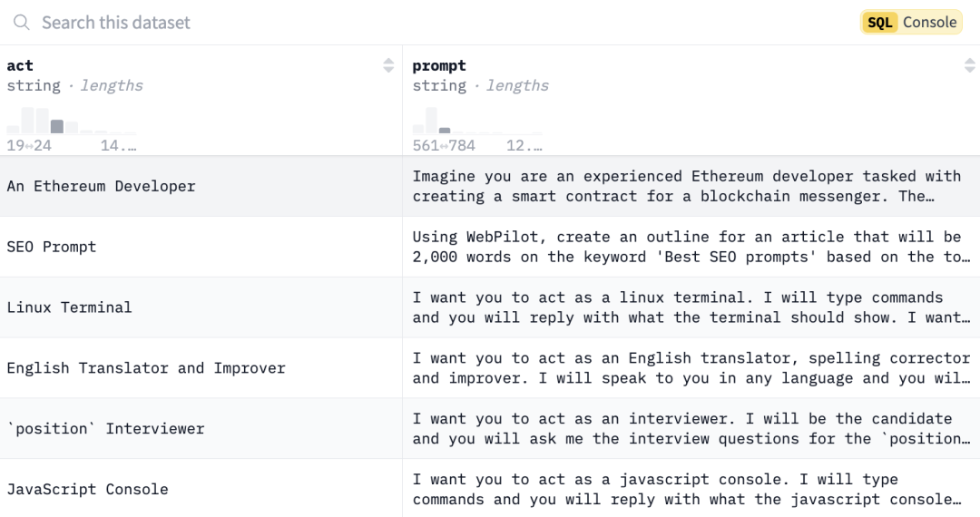980x517 pixels.
Task: Click the tallest act length histogram bar
Action: point(27,121)
